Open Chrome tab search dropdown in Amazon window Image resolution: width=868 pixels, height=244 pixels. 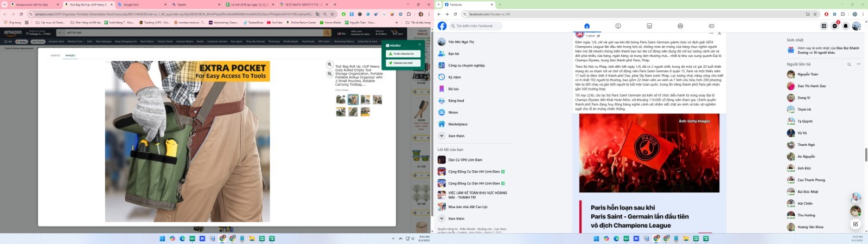click(x=4, y=4)
